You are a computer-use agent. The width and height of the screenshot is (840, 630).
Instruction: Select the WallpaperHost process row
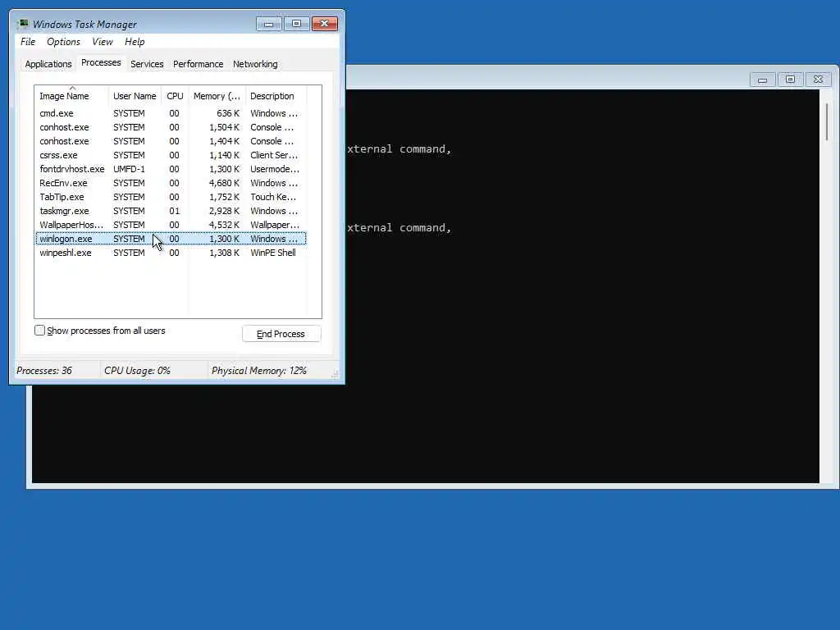pos(171,225)
